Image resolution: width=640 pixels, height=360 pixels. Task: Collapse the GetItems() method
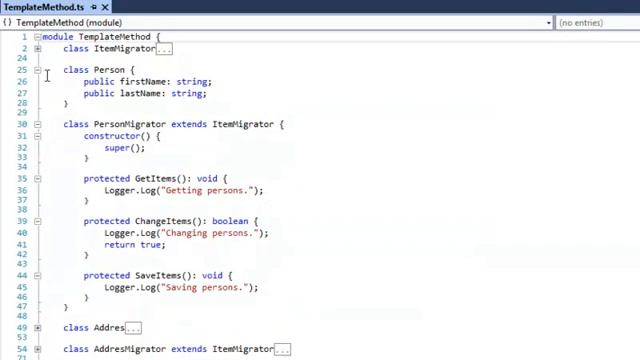click(x=38, y=179)
